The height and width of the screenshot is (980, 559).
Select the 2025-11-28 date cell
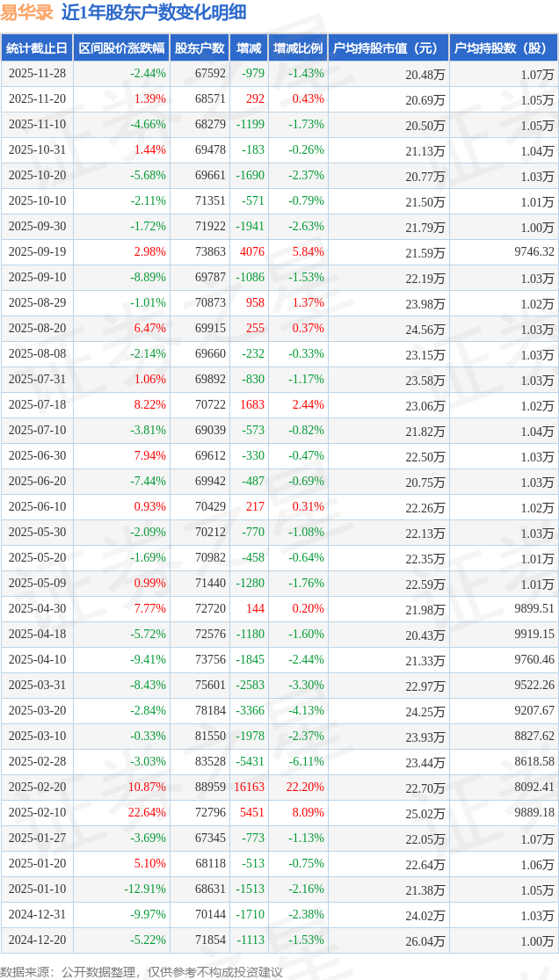[37, 74]
